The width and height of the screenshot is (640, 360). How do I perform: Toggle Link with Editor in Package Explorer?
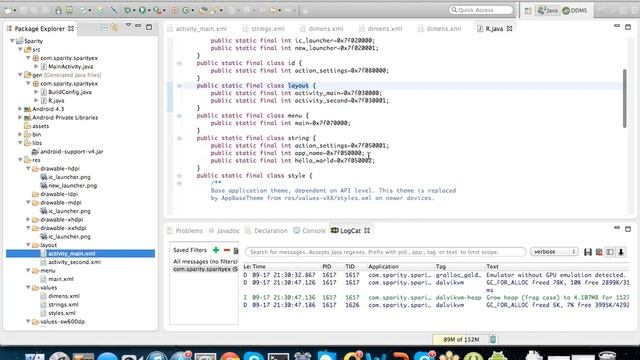click(115, 27)
